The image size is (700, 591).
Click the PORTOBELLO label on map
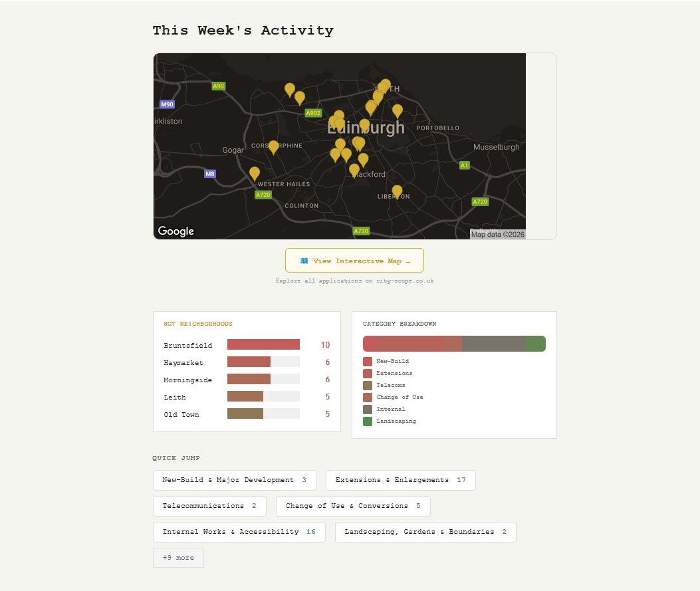point(437,128)
